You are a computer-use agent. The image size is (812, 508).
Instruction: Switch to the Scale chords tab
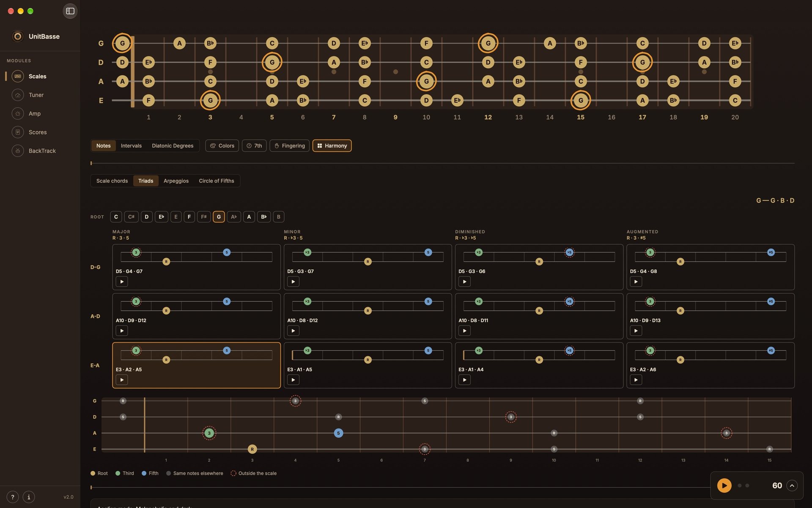tap(112, 181)
